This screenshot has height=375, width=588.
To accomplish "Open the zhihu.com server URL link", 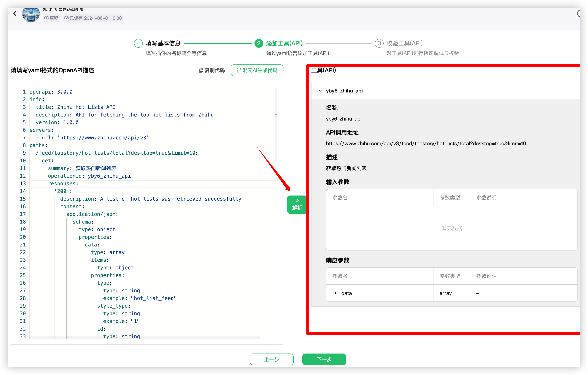I will [x=103, y=138].
